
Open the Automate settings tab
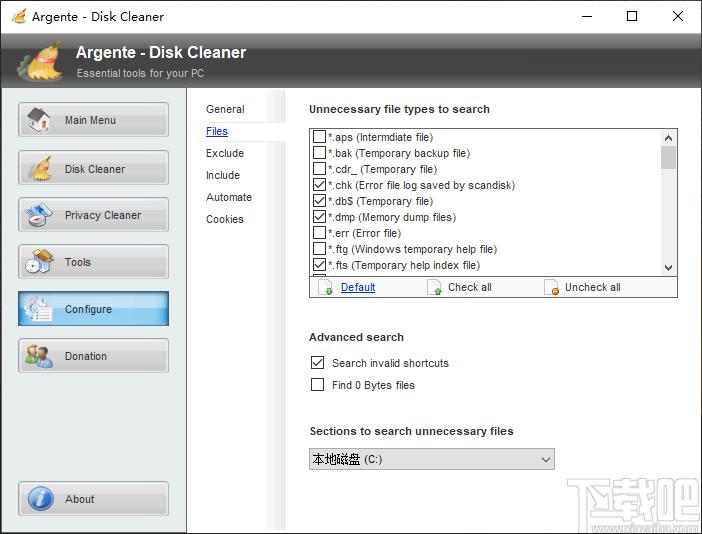click(x=229, y=197)
